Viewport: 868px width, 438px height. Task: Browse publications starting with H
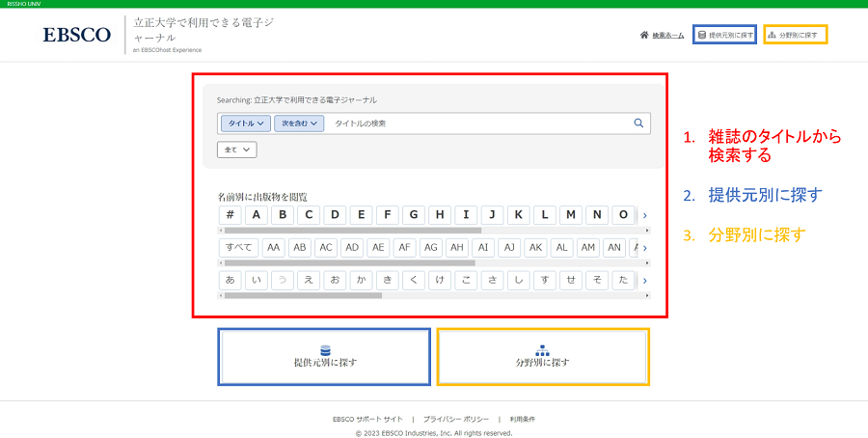click(x=440, y=215)
